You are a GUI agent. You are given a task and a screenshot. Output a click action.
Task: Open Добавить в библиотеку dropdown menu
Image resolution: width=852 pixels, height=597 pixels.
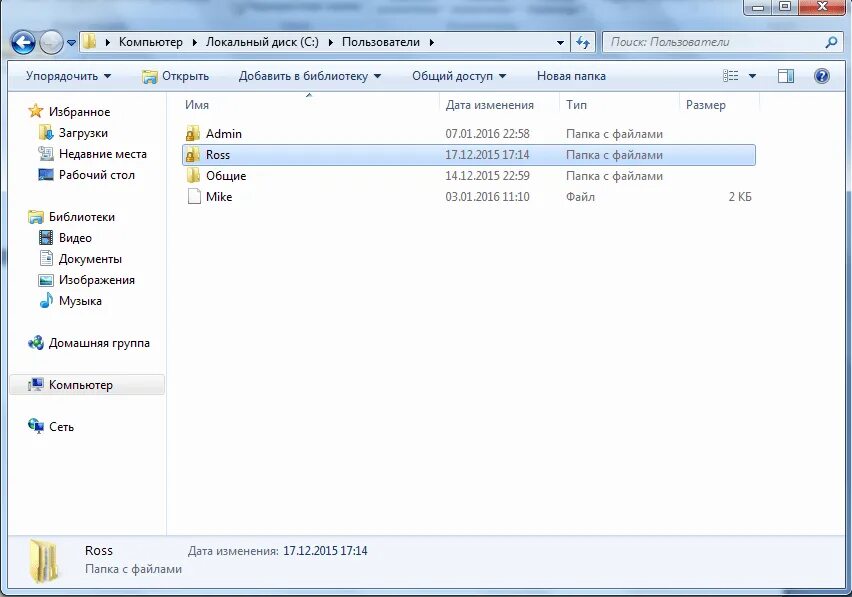[x=310, y=76]
